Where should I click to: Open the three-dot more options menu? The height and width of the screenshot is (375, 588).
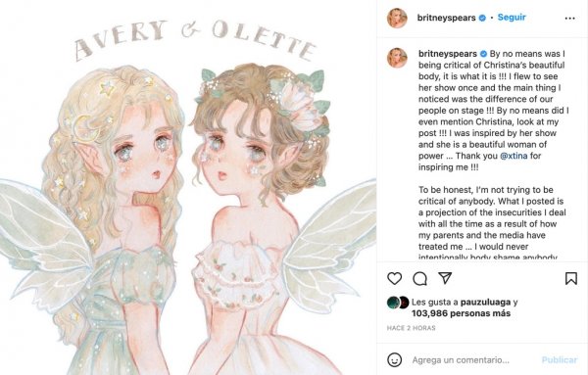[569, 18]
